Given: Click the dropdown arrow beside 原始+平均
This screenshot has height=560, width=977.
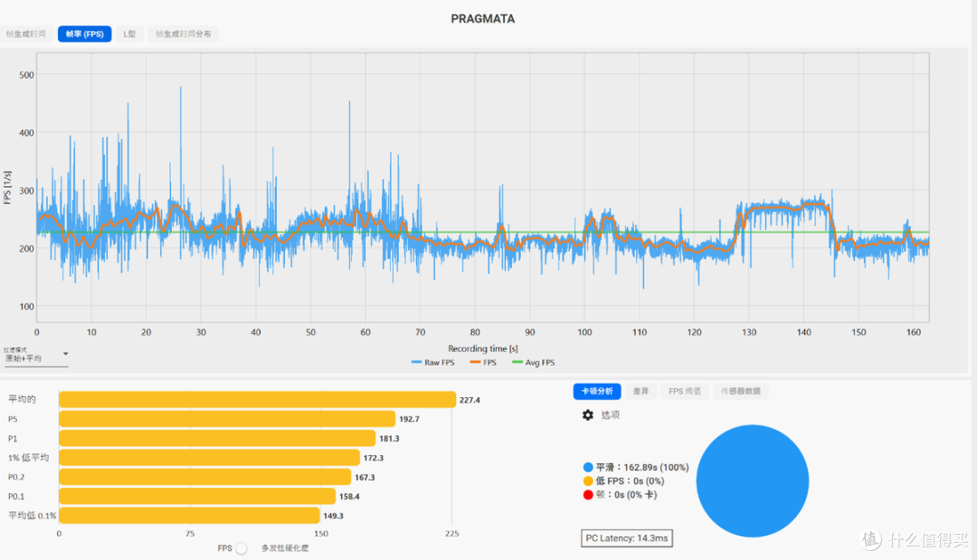Looking at the screenshot, I should point(65,354).
